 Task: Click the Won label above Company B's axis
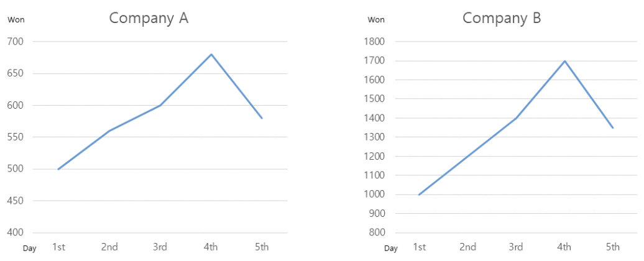[376, 19]
